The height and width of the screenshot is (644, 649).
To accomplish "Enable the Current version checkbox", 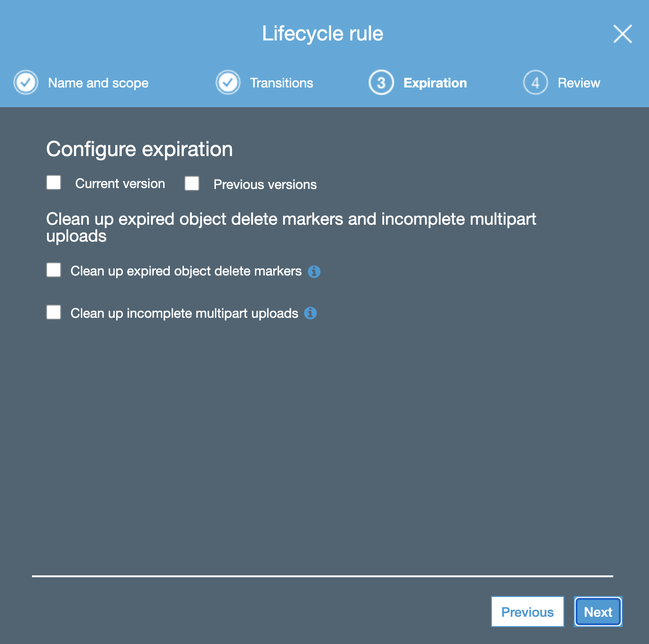I will pyautogui.click(x=54, y=182).
